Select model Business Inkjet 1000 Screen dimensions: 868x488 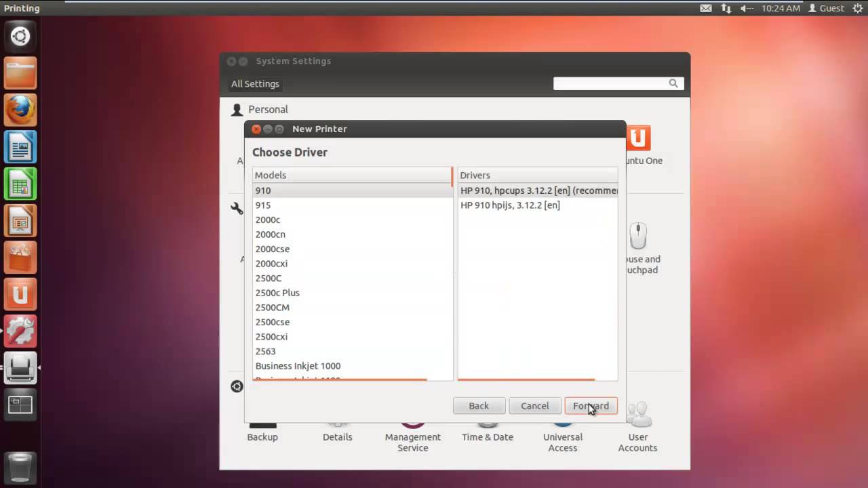tap(353, 366)
